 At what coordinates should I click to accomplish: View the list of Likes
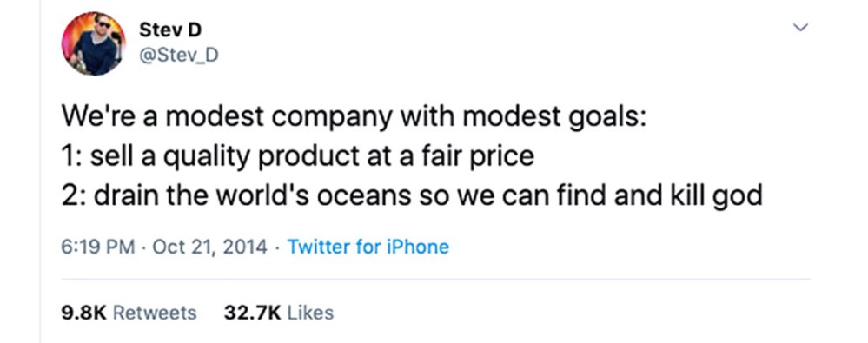click(310, 313)
